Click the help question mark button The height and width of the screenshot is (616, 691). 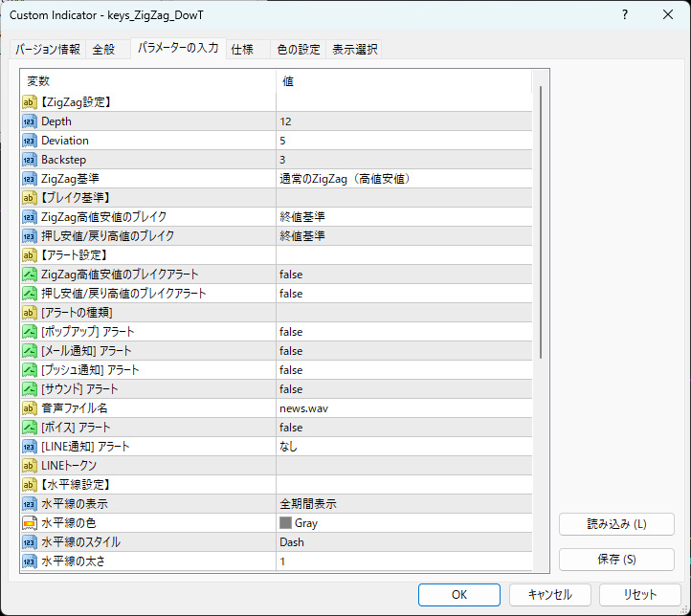point(625,15)
